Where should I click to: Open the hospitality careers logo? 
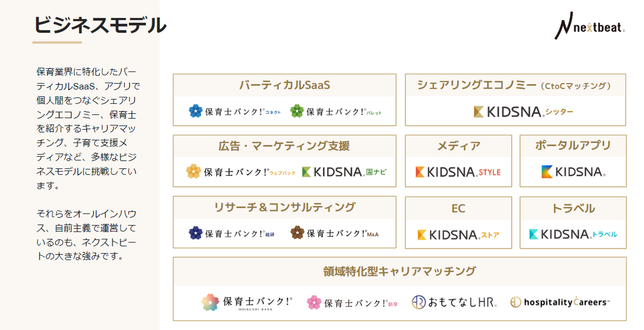click(x=560, y=302)
